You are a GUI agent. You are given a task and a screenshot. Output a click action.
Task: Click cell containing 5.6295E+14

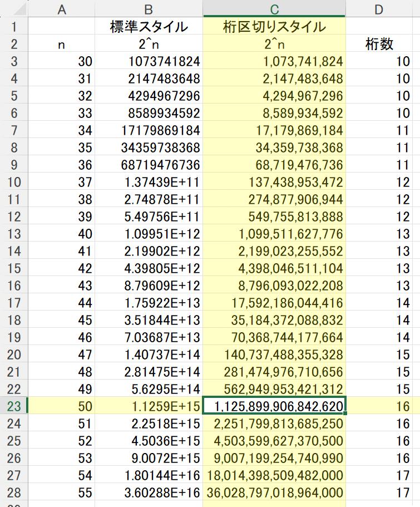149,389
